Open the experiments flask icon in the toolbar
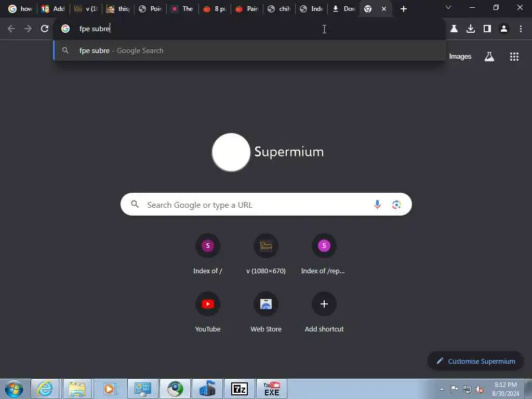532x399 pixels. click(x=454, y=29)
